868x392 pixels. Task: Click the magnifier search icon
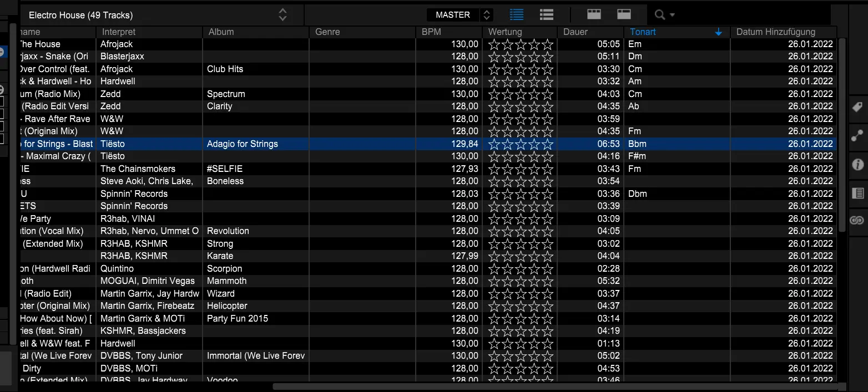tap(660, 15)
